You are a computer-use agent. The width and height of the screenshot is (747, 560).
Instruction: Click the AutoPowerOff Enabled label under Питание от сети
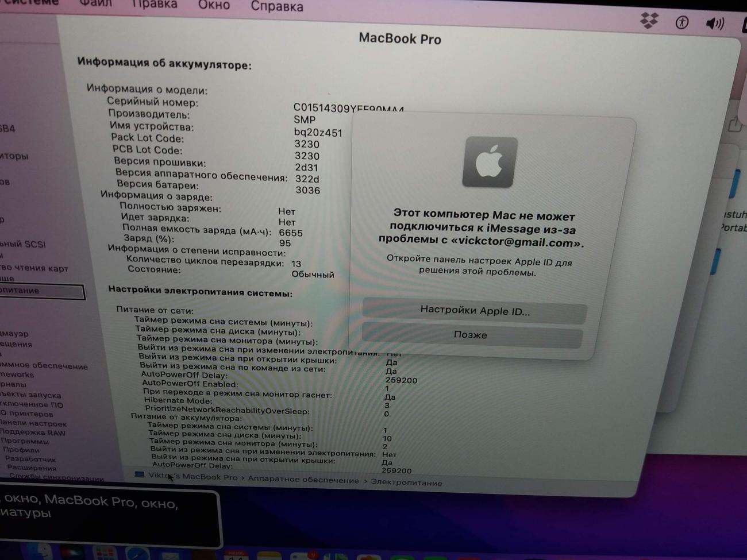click(190, 383)
